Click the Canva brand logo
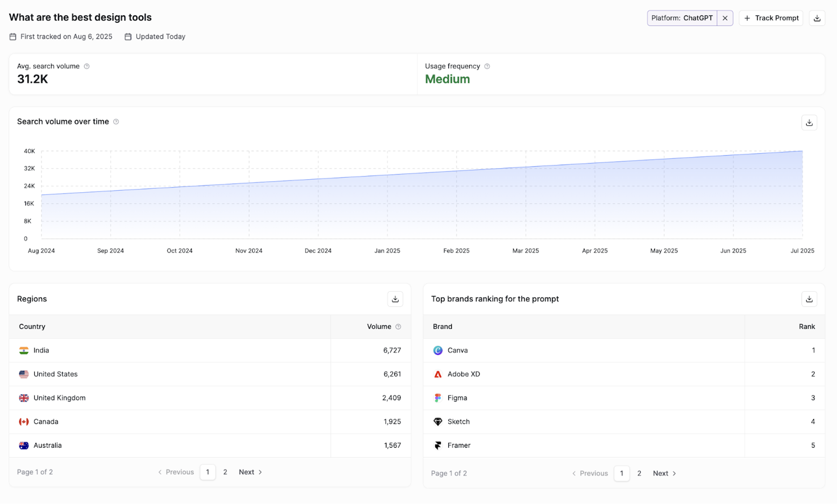This screenshot has height=504, width=837. pyautogui.click(x=438, y=351)
